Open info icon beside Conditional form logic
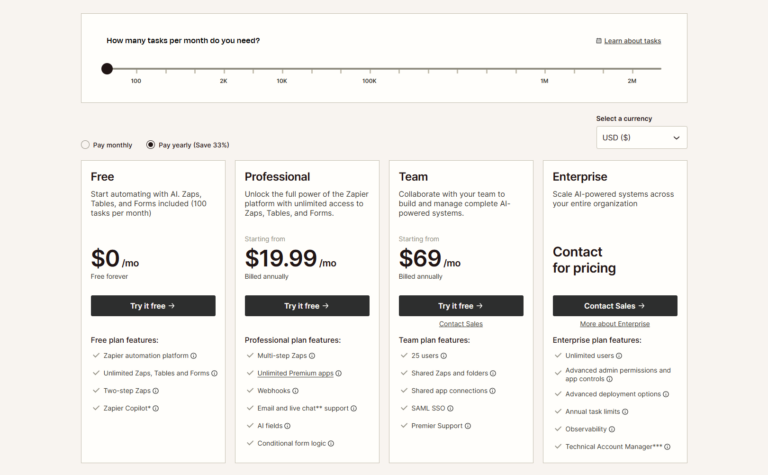The height and width of the screenshot is (475, 768). click(x=331, y=444)
